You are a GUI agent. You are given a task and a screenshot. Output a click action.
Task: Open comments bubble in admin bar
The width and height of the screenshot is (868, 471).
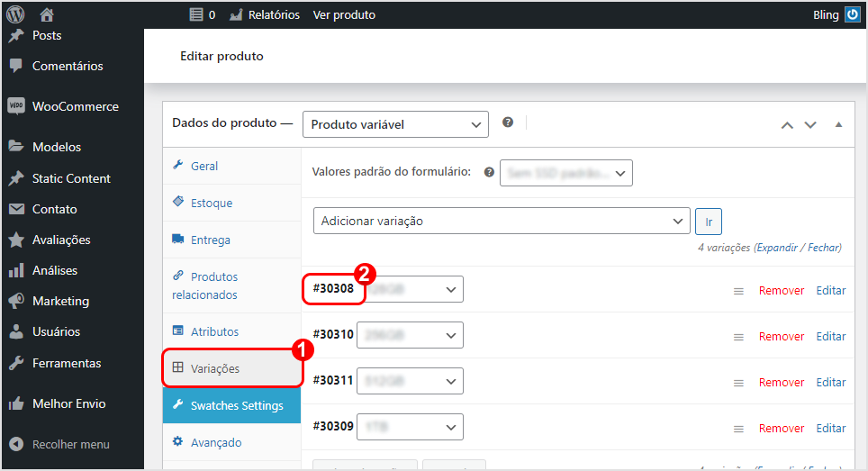coord(202,15)
